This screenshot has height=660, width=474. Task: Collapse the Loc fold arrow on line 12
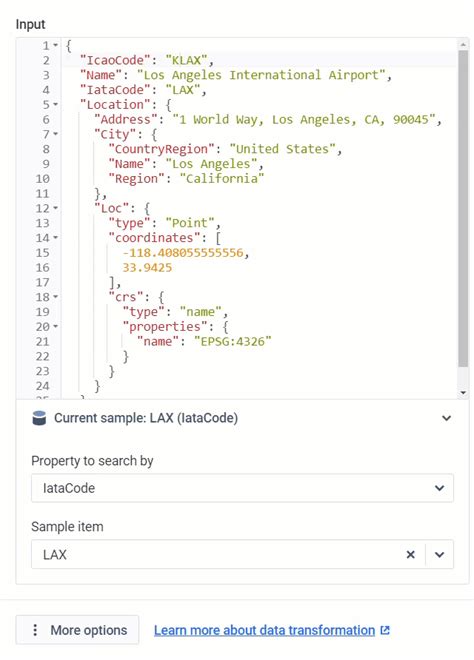pos(55,208)
